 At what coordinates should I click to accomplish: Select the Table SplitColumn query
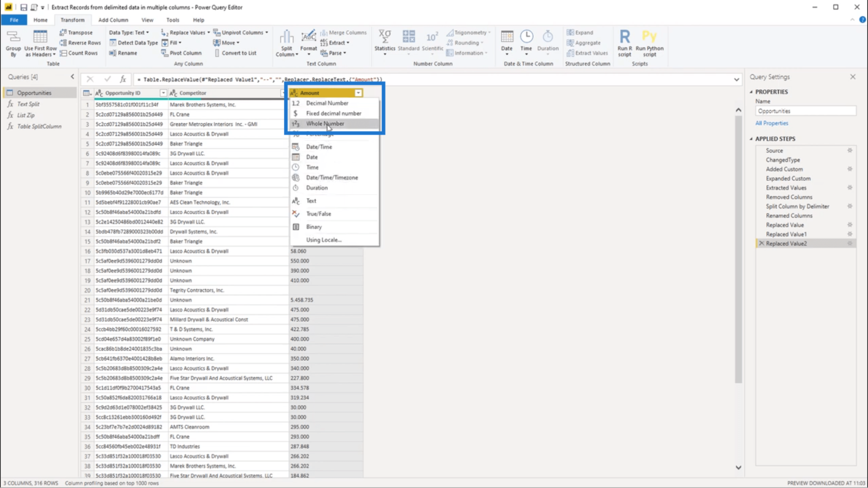pos(39,126)
